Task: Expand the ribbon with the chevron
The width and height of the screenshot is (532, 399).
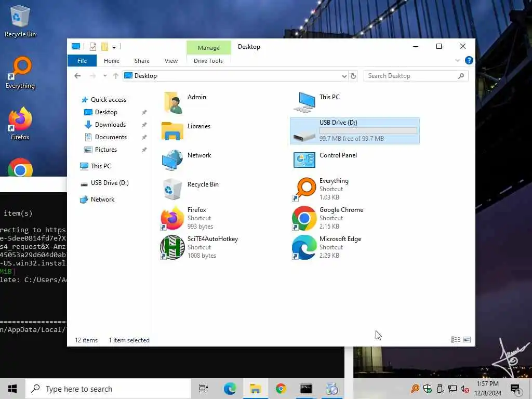Action: (457, 60)
